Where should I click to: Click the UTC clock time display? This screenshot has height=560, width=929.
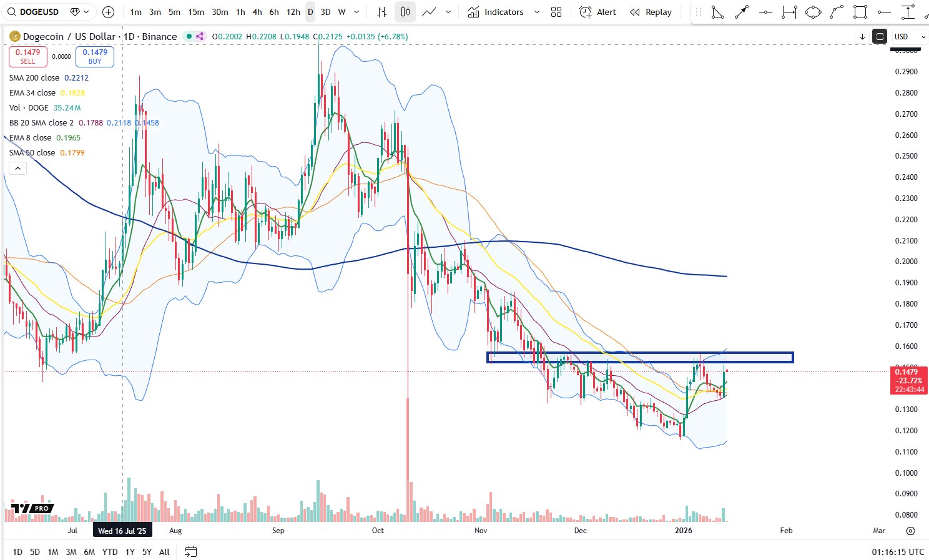[x=898, y=552]
